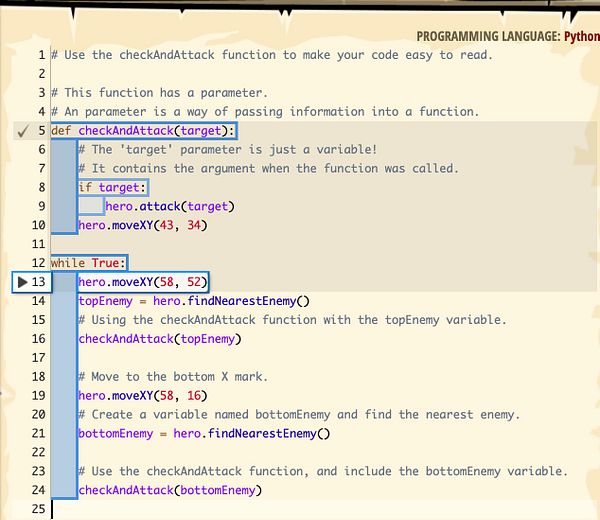Place cursor on empty line 25
Screen dimensions: 600x520
323,509
